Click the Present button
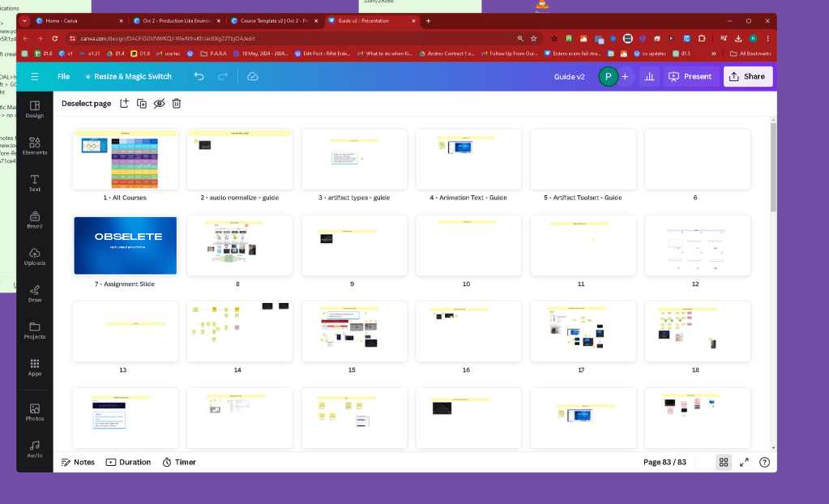Image resolution: width=829 pixels, height=504 pixels. point(691,77)
